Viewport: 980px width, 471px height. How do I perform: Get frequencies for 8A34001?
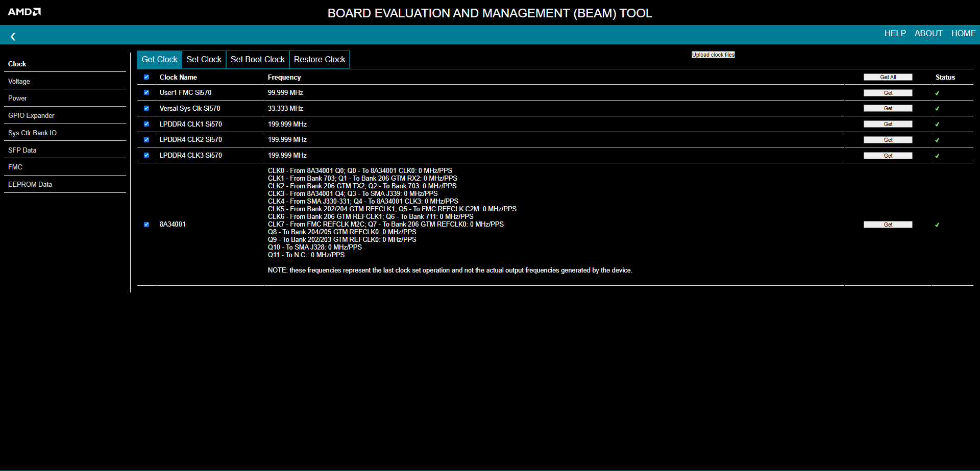pyautogui.click(x=888, y=225)
